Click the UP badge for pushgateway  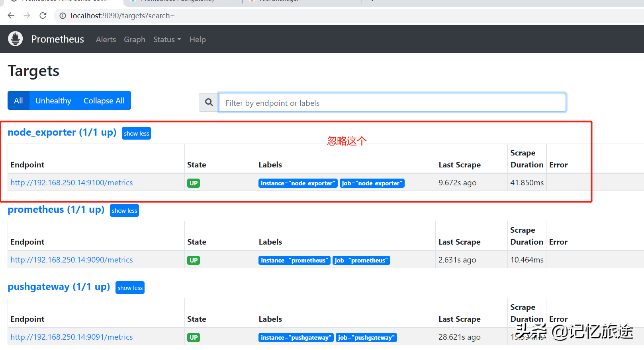point(194,337)
